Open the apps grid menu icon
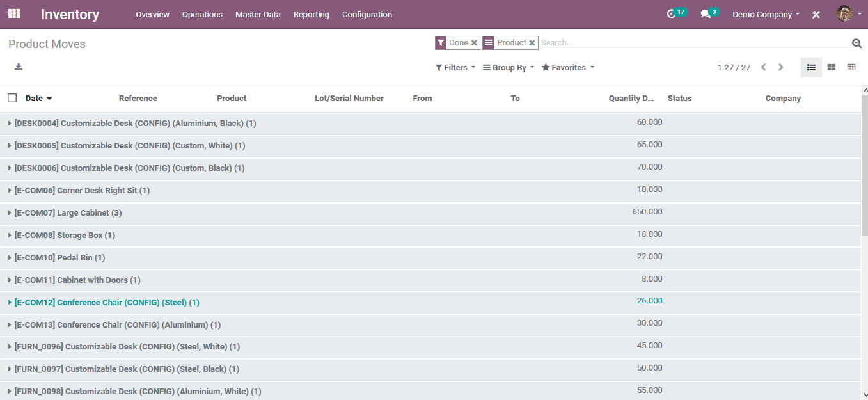Viewport: 868px width, 400px height. click(14, 13)
